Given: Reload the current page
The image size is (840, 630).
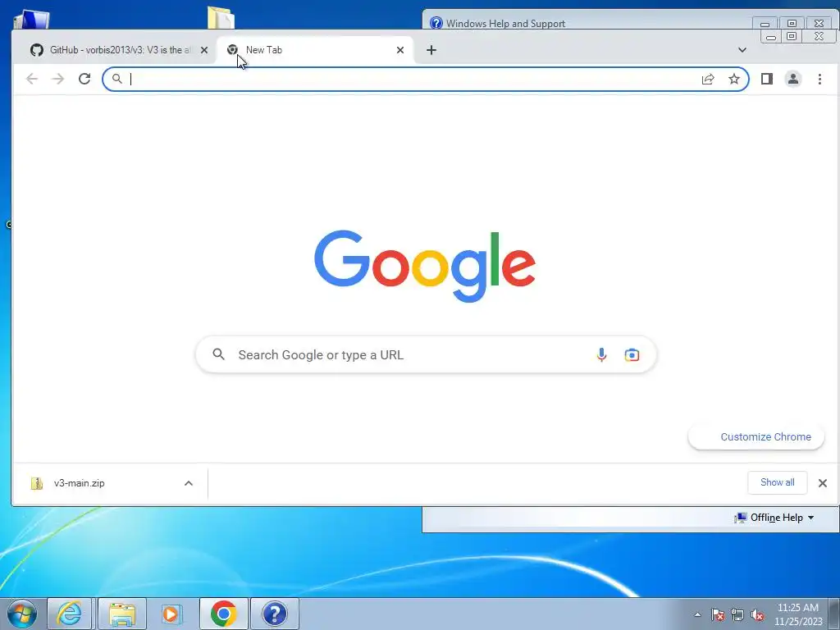Looking at the screenshot, I should pyautogui.click(x=84, y=79).
